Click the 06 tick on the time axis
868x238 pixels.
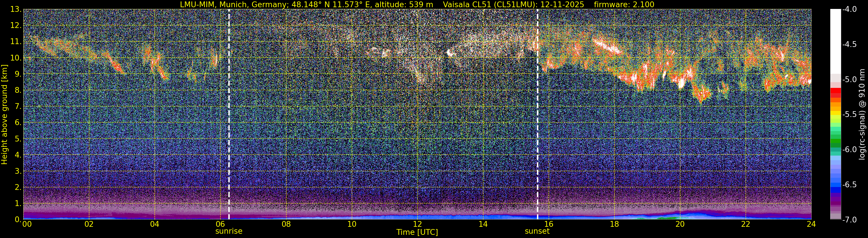220,224
